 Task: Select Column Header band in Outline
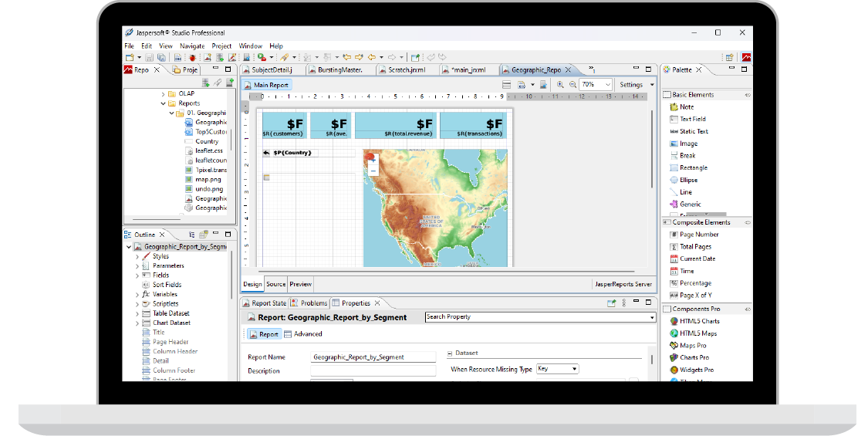[170, 351]
